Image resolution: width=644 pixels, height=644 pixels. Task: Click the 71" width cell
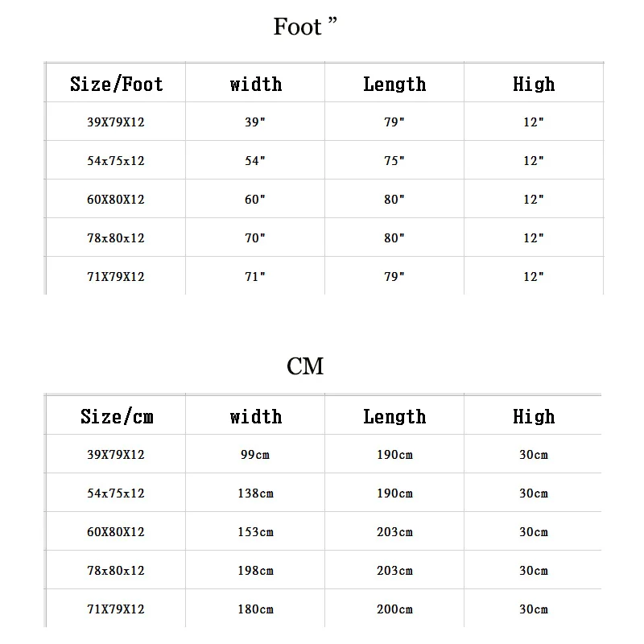(255, 277)
